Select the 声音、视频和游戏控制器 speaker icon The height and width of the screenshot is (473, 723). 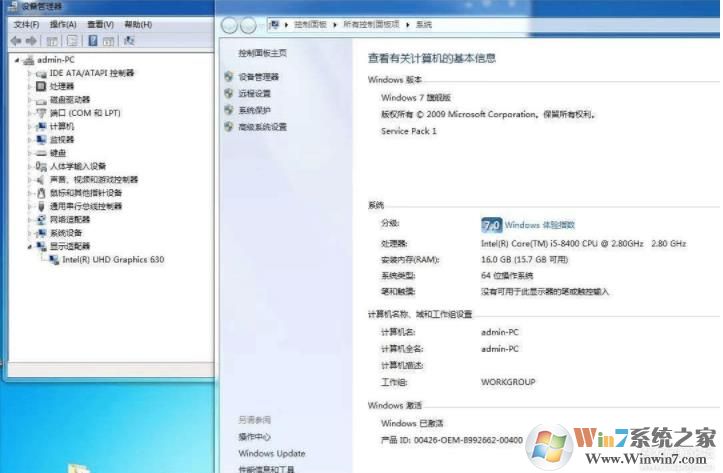coord(41,180)
